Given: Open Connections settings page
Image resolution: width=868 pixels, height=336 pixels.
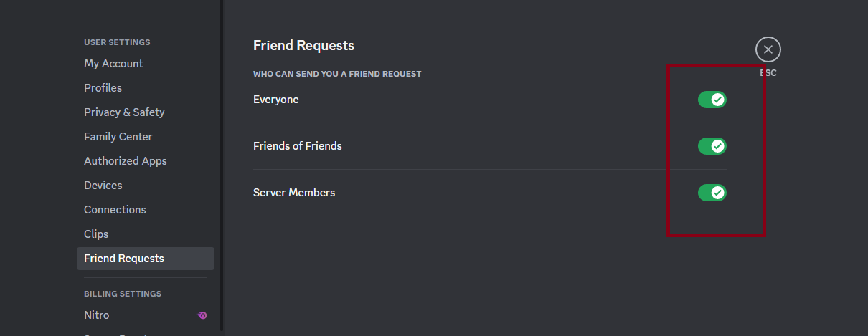Looking at the screenshot, I should pos(115,210).
